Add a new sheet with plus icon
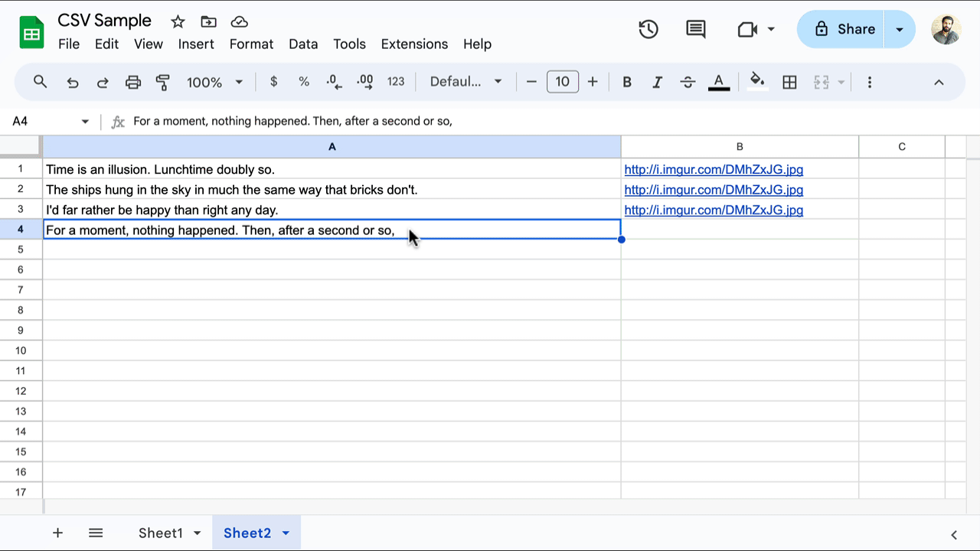Screen dimensions: 980x551 click(x=57, y=533)
